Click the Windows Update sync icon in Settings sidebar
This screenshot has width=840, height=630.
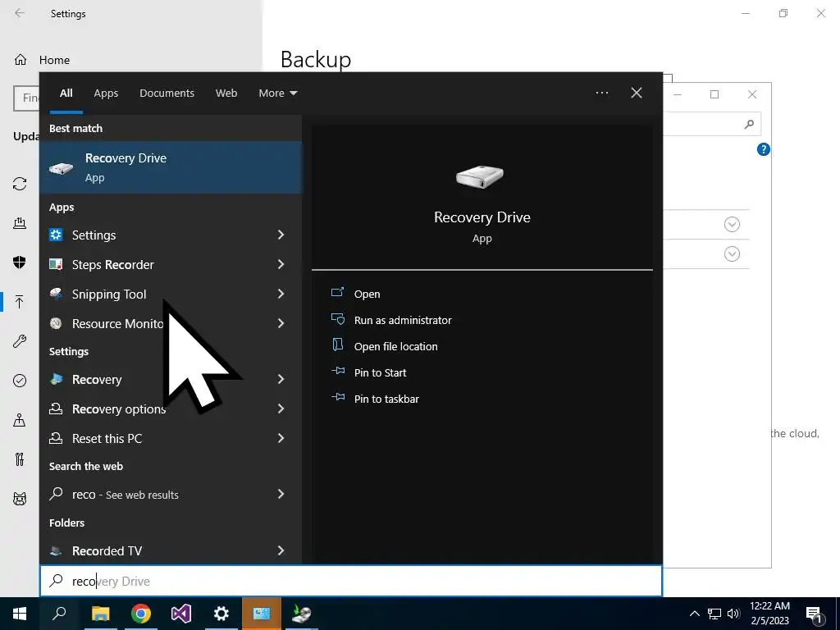click(20, 184)
